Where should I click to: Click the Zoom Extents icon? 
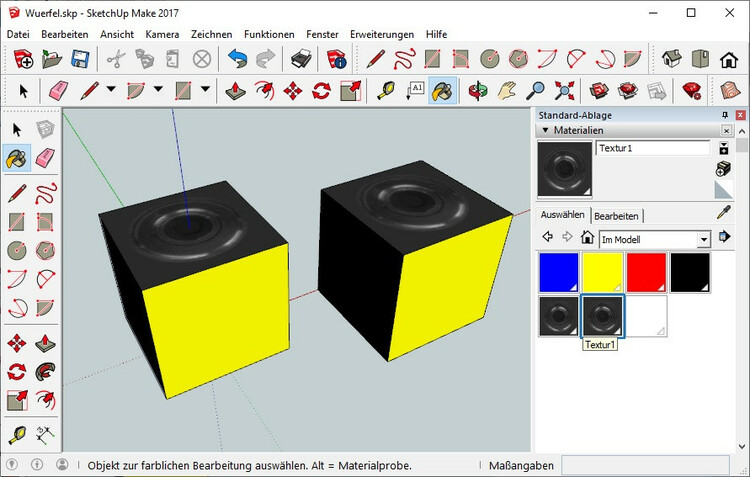[564, 92]
